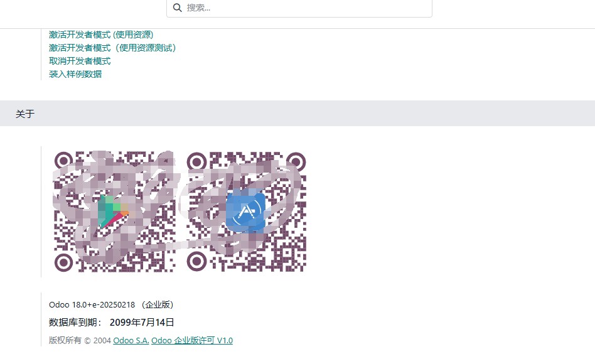Click the 数据库到期 label

[x=75, y=322]
